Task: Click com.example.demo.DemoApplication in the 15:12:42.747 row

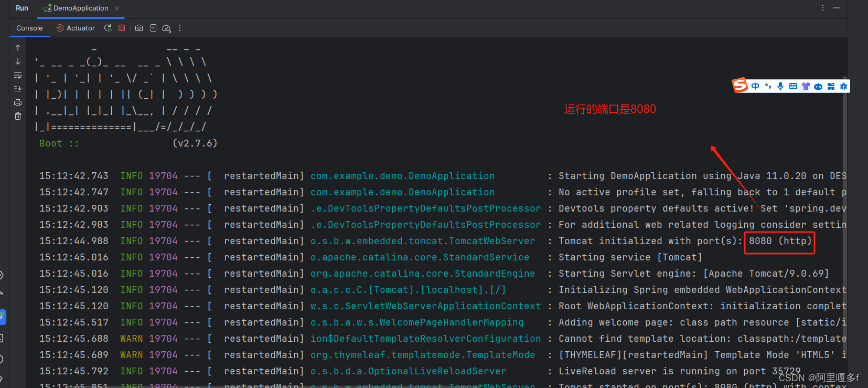Action: 402,192
